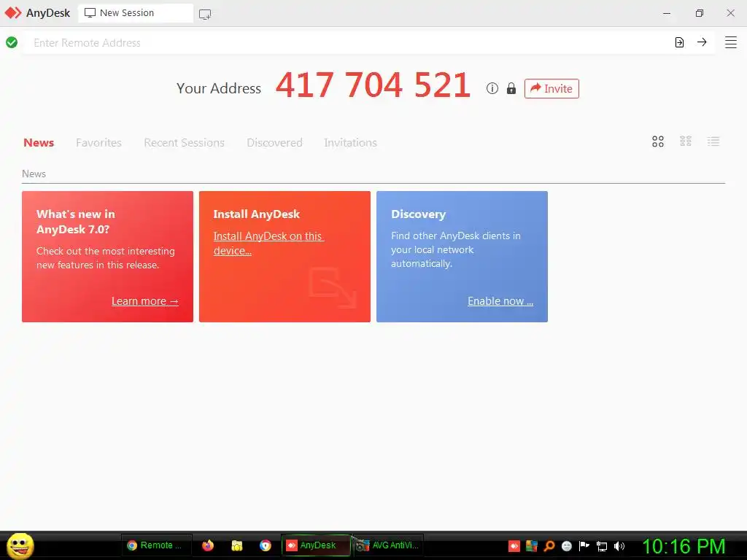
Task: Click the Invite button
Action: click(551, 88)
